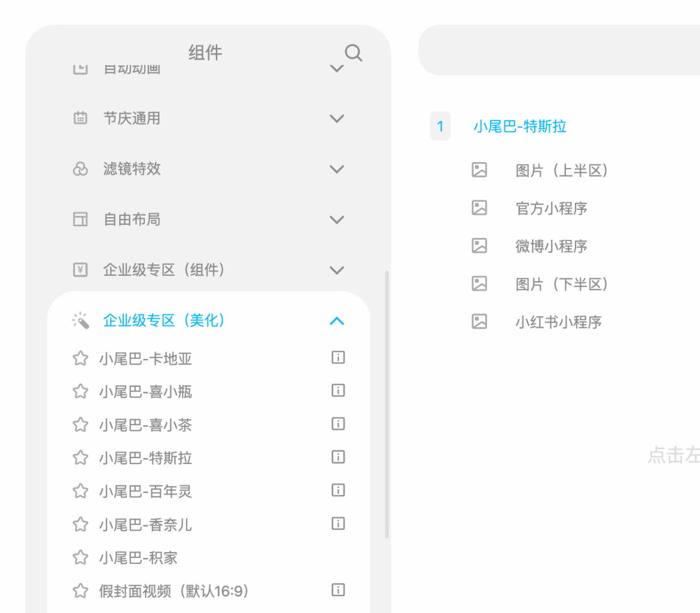Select the 小尾巴-特斯拉 heading on the right
700x613 pixels.
click(x=520, y=126)
